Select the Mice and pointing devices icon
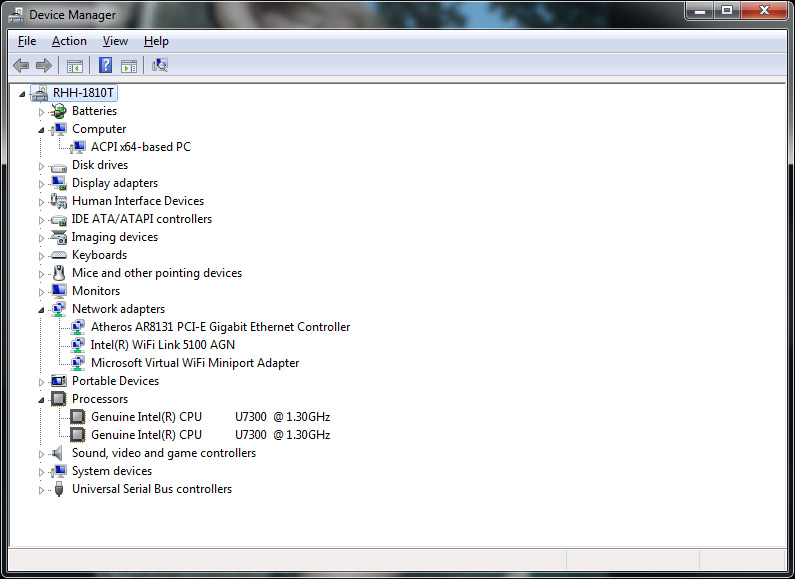 pyautogui.click(x=59, y=273)
